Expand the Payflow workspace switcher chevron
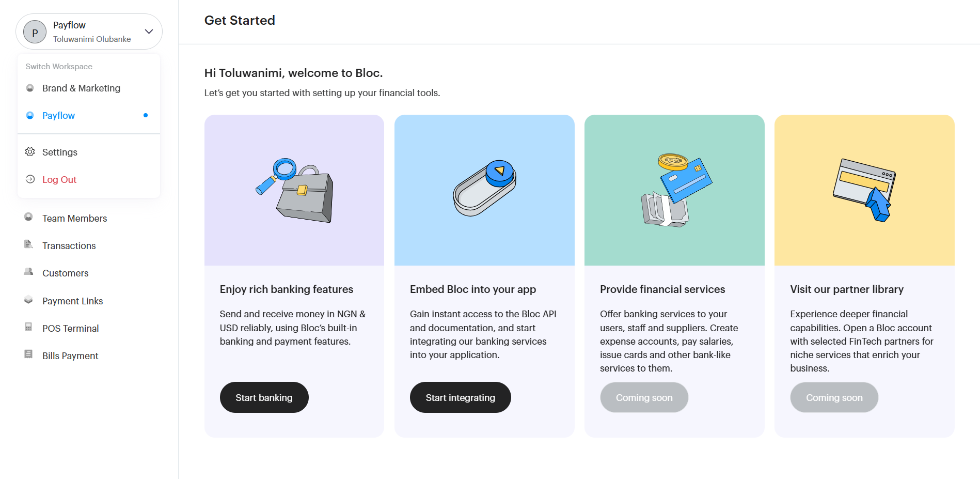 pyautogui.click(x=149, y=32)
